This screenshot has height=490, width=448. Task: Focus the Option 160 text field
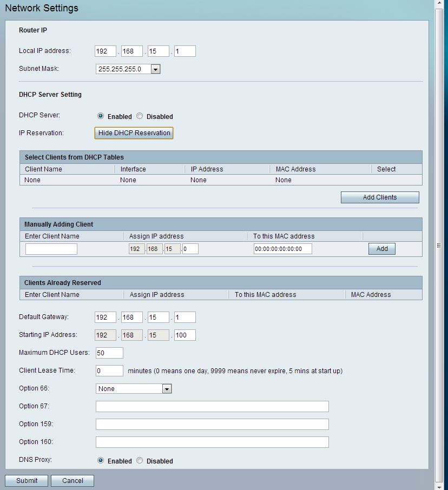click(212, 442)
